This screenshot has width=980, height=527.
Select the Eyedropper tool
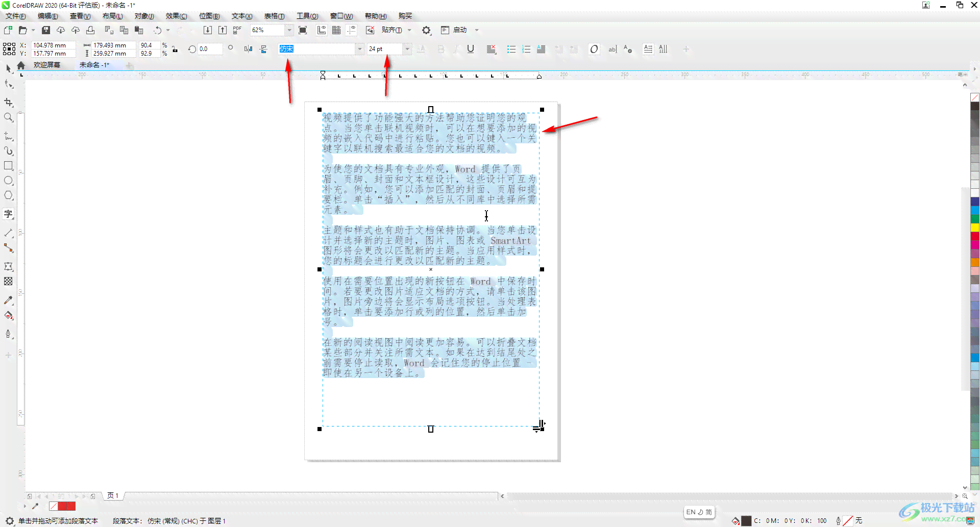click(x=8, y=300)
